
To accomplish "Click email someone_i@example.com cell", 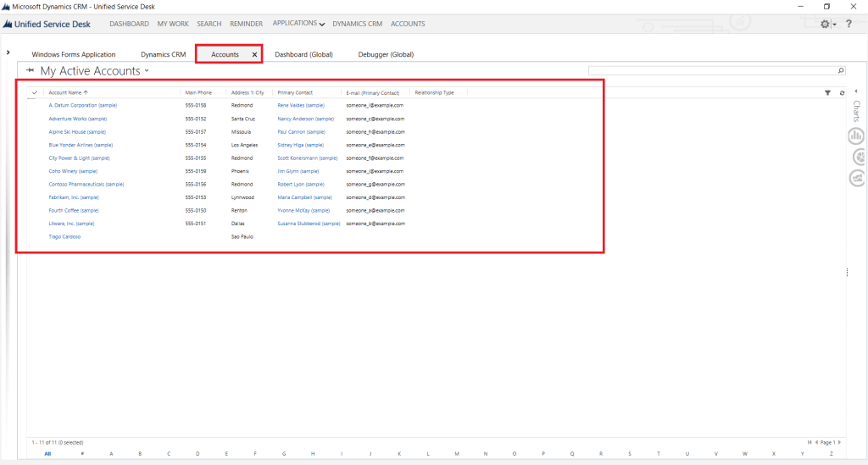I will coord(375,105).
